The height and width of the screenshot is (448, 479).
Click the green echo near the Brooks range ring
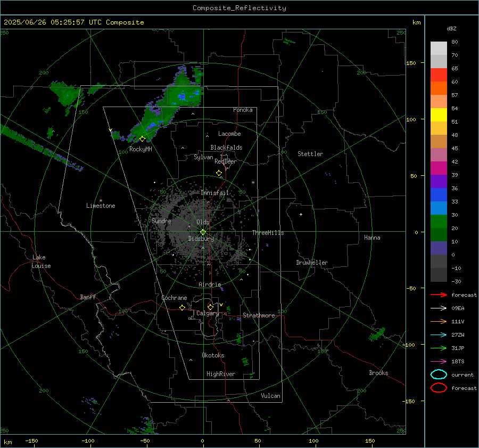click(377, 334)
